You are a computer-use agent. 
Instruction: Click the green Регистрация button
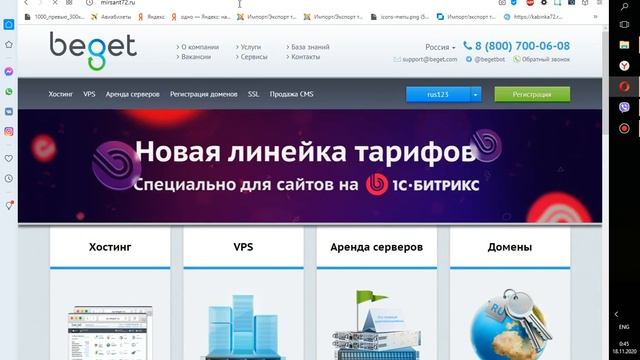click(x=532, y=94)
